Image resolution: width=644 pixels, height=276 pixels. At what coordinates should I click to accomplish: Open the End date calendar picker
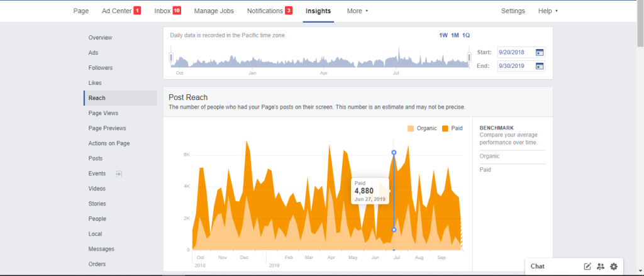click(x=539, y=66)
